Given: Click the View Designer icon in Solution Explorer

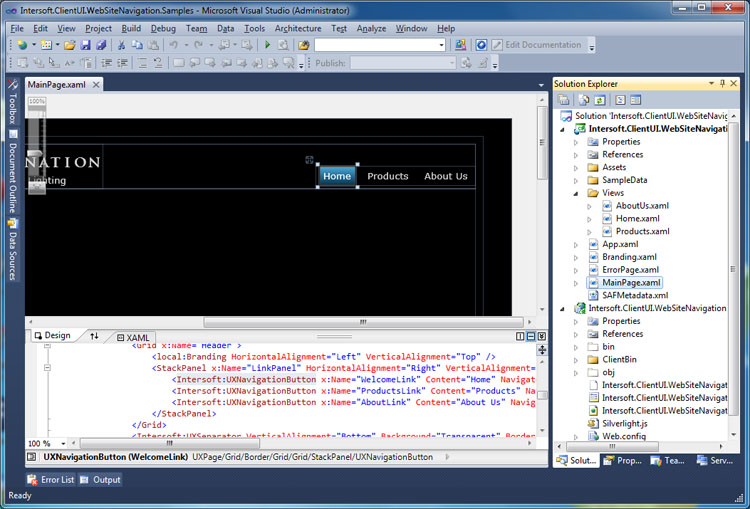Looking at the screenshot, I should [636, 100].
